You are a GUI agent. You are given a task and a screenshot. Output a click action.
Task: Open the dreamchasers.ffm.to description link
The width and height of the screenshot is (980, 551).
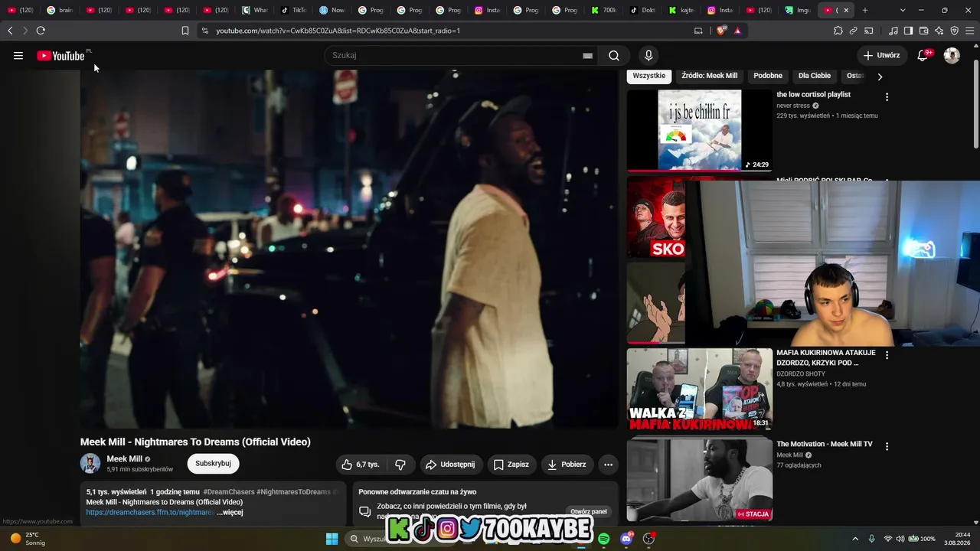pyautogui.click(x=150, y=512)
